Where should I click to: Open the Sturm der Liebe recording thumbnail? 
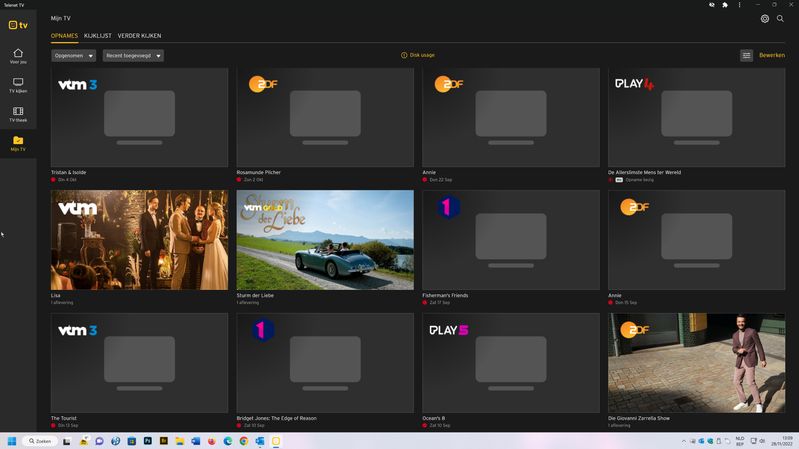coord(325,240)
